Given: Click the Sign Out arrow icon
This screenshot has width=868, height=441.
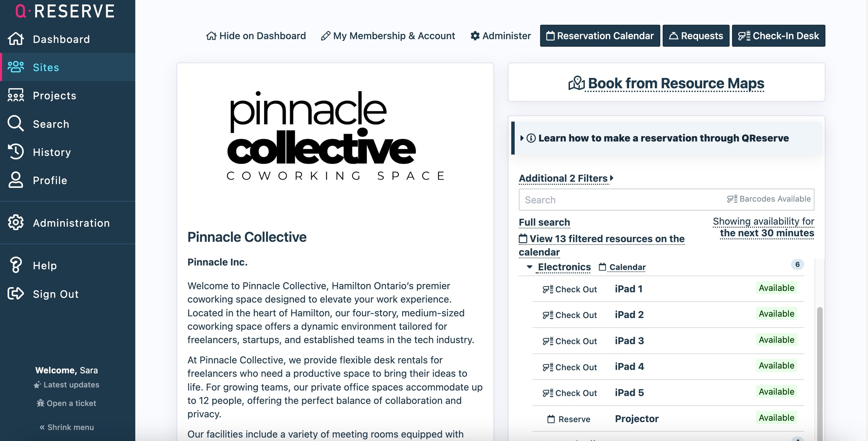Looking at the screenshot, I should [16, 294].
